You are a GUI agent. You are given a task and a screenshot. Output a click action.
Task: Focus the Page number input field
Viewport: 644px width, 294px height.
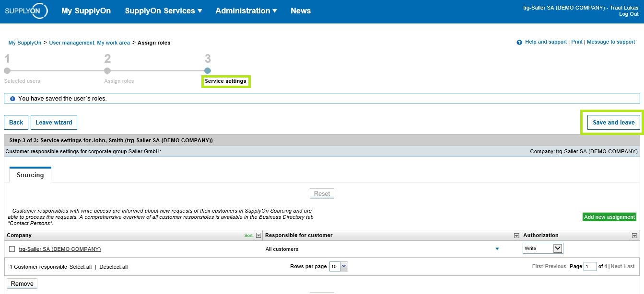point(590,266)
